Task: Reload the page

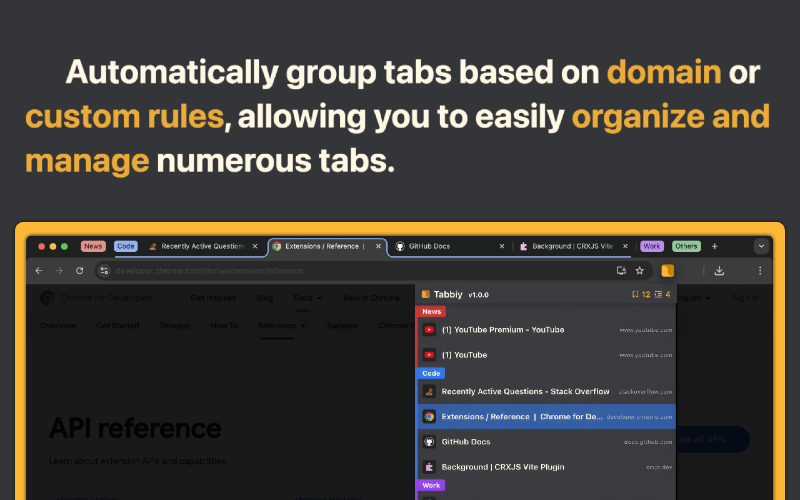Action: coord(80,271)
